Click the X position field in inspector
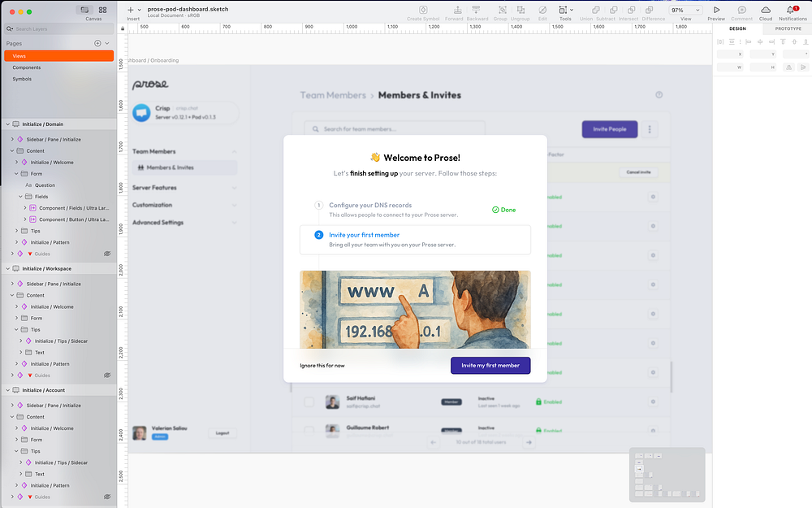Image resolution: width=812 pixels, height=508 pixels. click(730, 54)
